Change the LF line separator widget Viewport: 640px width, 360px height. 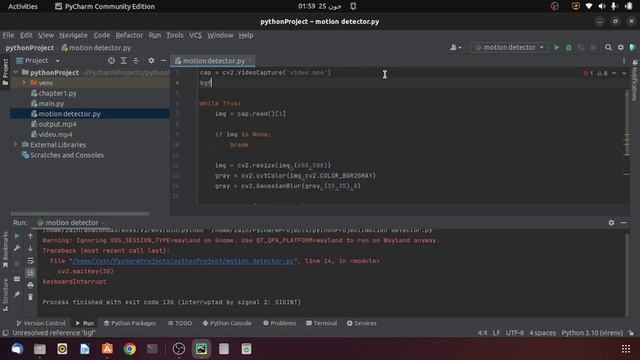pos(496,333)
